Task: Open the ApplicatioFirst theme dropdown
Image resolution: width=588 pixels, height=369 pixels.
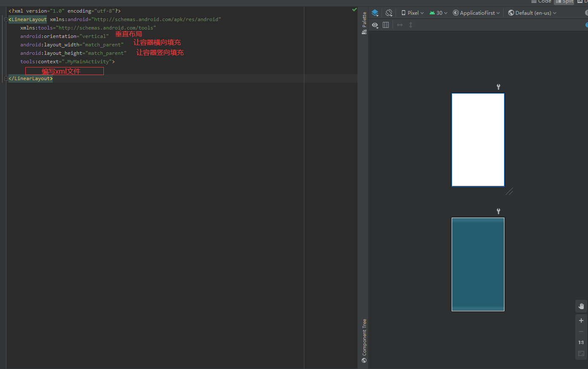Action: tap(476, 13)
